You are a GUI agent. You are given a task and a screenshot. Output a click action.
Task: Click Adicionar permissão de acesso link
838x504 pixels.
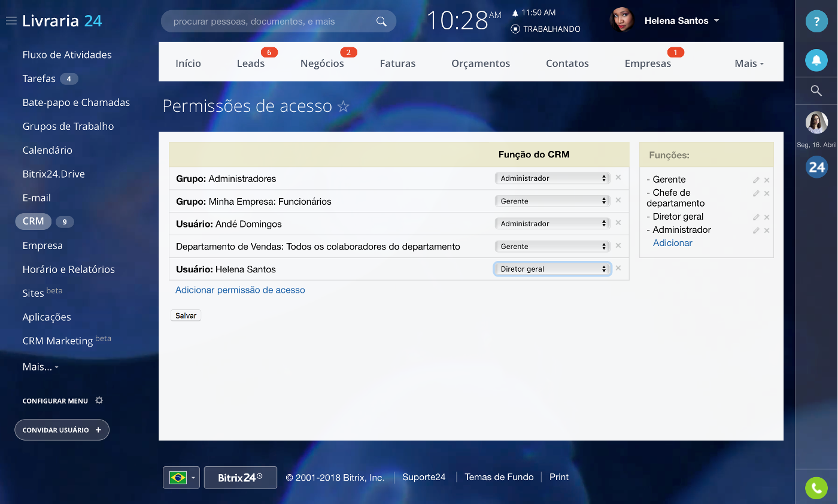pos(240,290)
